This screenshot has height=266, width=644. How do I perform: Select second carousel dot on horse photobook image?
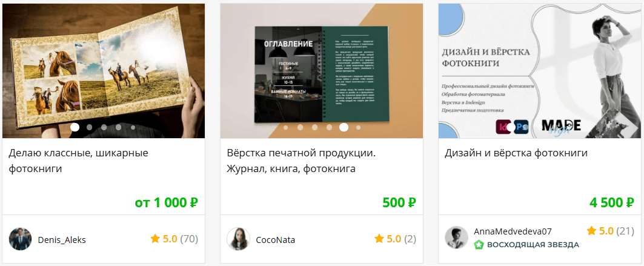coord(90,127)
